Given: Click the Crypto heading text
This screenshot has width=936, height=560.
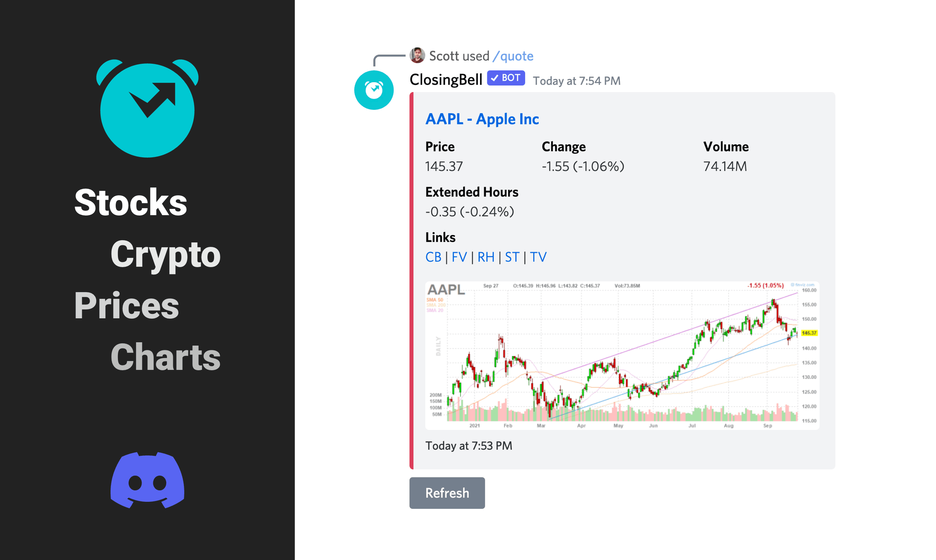Looking at the screenshot, I should (x=165, y=255).
